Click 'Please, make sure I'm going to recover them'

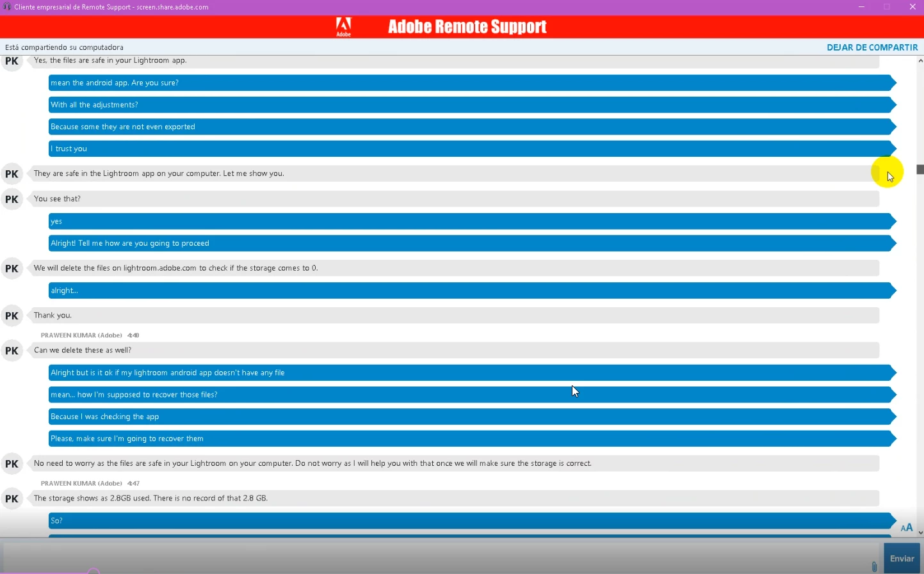click(x=472, y=438)
